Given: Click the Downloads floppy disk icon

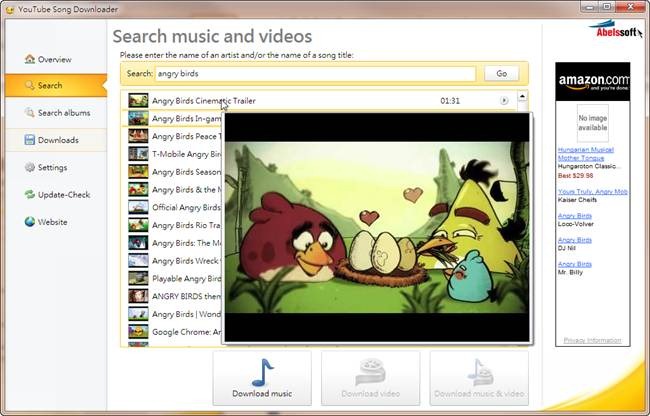Looking at the screenshot, I should tap(30, 140).
